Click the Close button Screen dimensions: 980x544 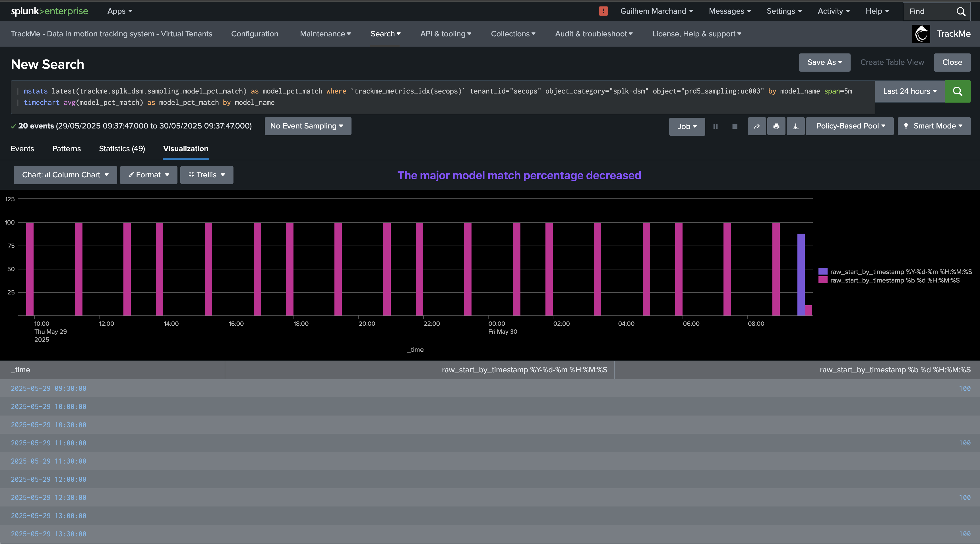pyautogui.click(x=952, y=62)
